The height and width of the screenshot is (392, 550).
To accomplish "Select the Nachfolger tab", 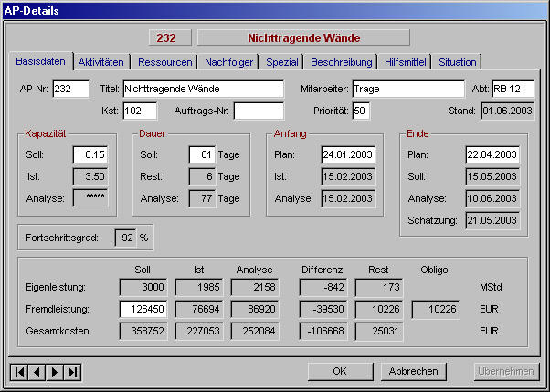I will (229, 62).
